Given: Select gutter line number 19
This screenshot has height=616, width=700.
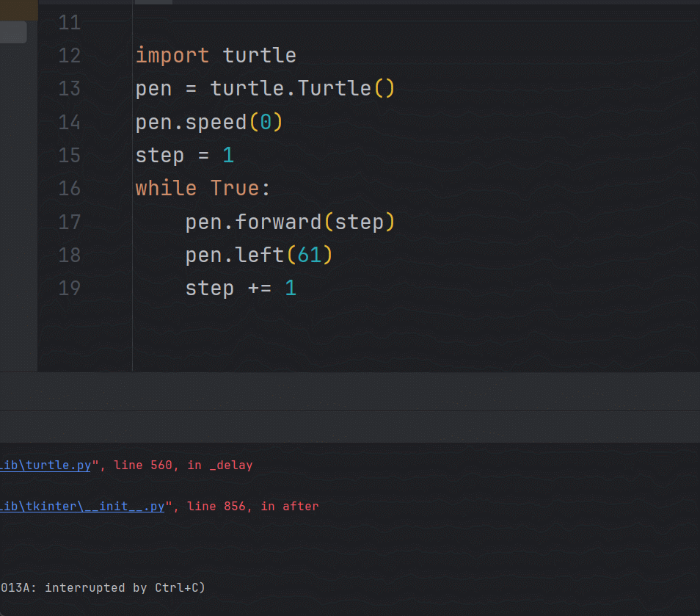Looking at the screenshot, I should (69, 288).
